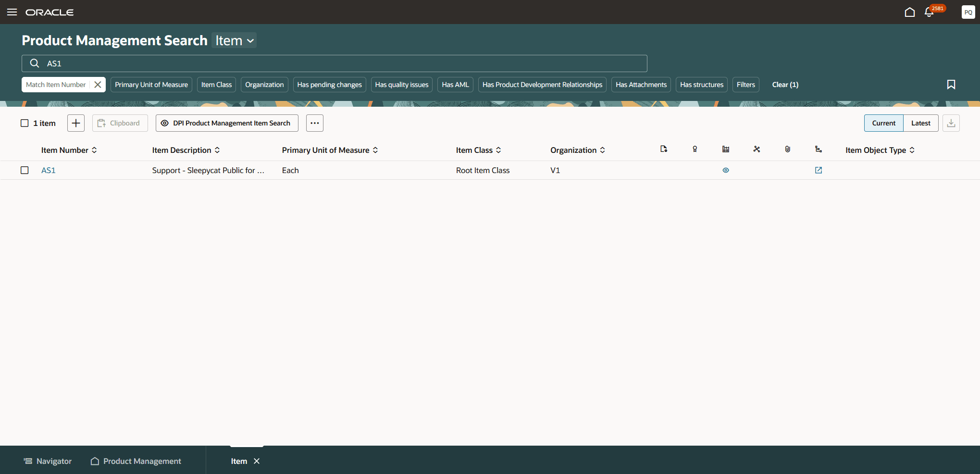Click the eye icon in AS1 row
This screenshot has width=980, height=474.
726,170
